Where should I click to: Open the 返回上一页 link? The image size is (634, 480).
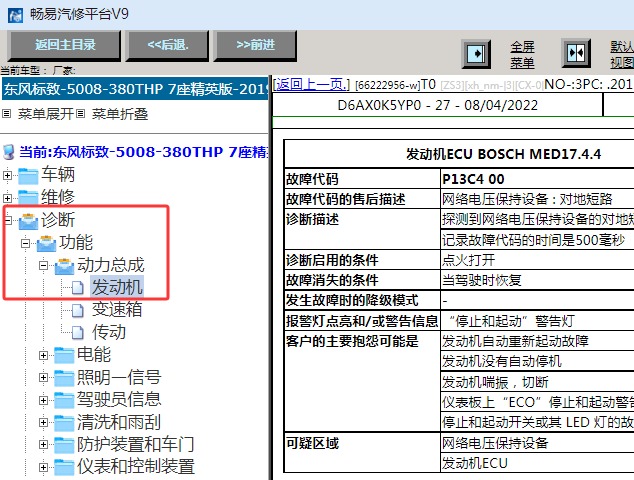(x=311, y=84)
